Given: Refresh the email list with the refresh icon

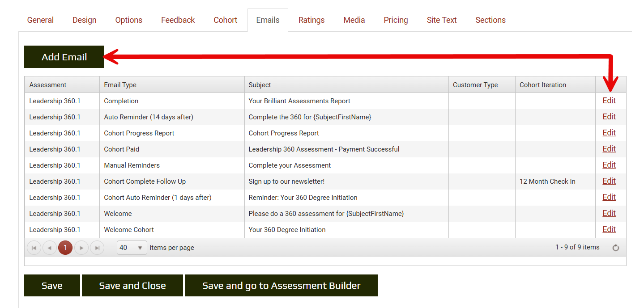Looking at the screenshot, I should pos(616,247).
